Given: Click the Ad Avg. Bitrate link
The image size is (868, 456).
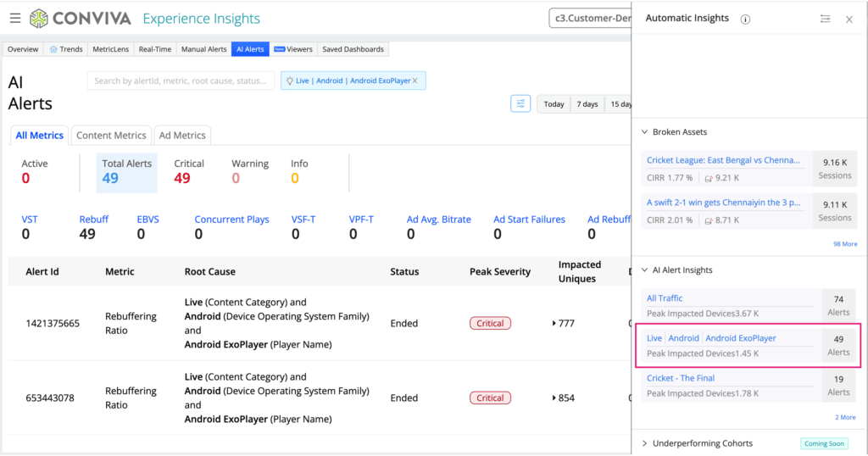Looking at the screenshot, I should [x=438, y=220].
